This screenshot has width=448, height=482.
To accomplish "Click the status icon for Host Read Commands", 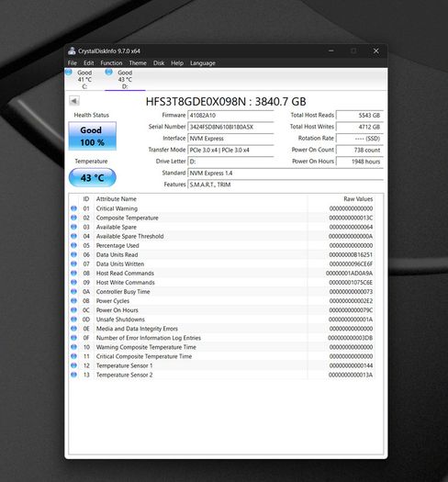I will coord(73,273).
